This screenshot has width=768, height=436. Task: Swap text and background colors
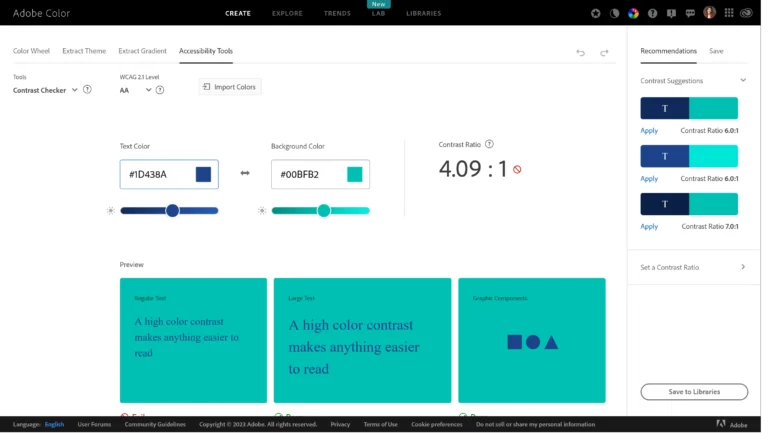point(246,174)
